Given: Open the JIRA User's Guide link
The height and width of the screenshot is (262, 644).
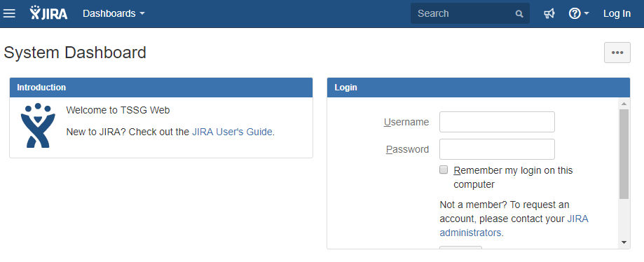Looking at the screenshot, I should (232, 132).
